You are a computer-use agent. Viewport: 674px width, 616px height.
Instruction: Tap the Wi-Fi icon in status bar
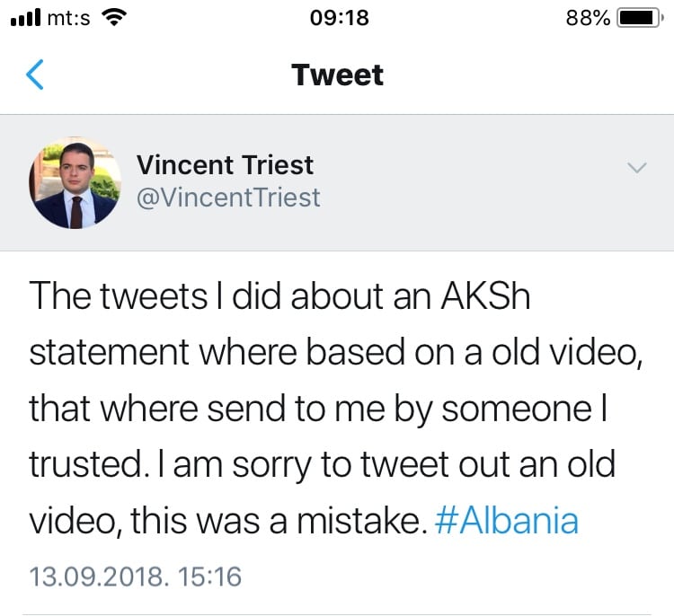coord(114,17)
